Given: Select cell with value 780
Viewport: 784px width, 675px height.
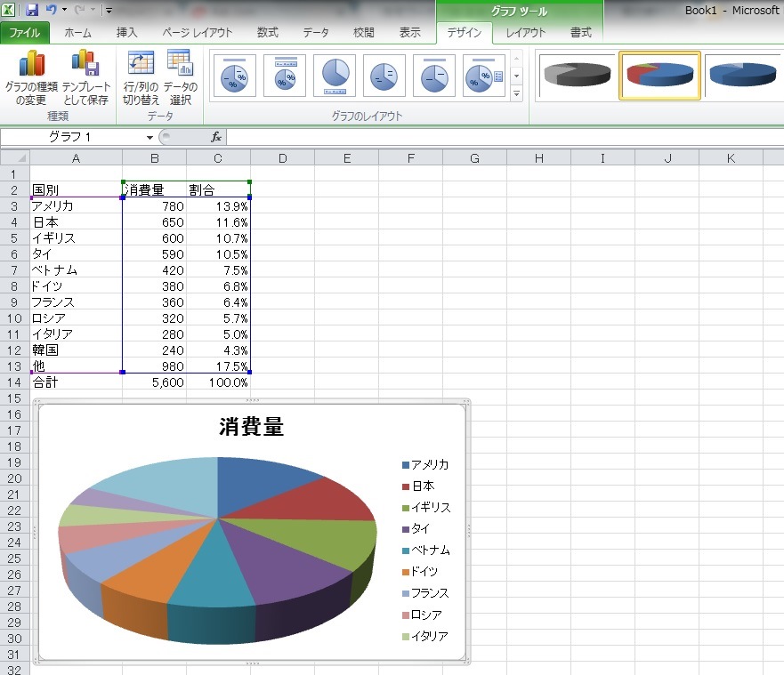Looking at the screenshot, I should click(x=155, y=205).
